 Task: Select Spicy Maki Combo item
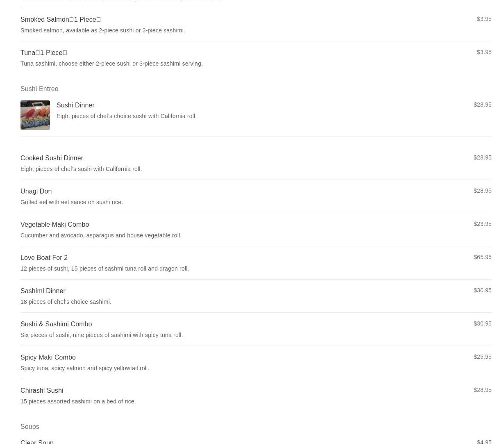point(256,362)
